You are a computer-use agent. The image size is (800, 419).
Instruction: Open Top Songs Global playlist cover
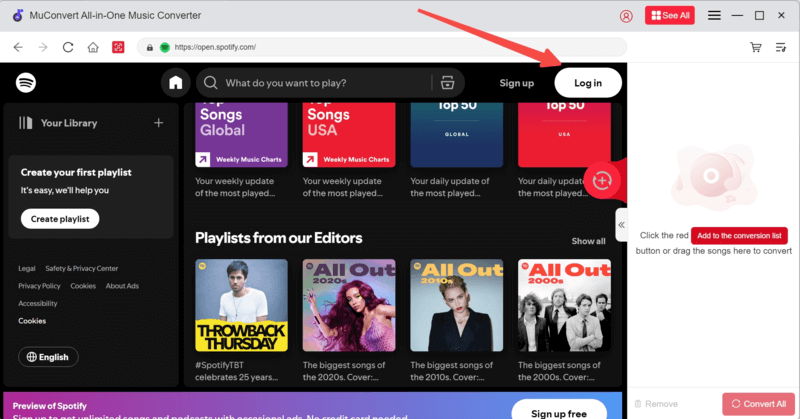coord(241,135)
